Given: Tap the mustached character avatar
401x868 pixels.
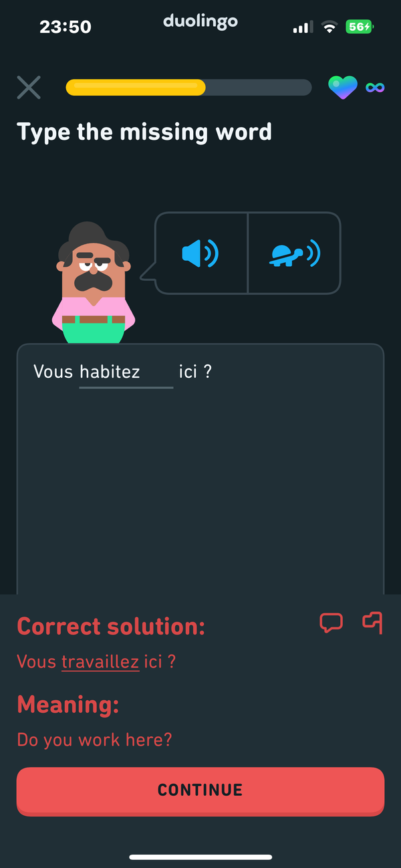Looking at the screenshot, I should click(x=94, y=282).
